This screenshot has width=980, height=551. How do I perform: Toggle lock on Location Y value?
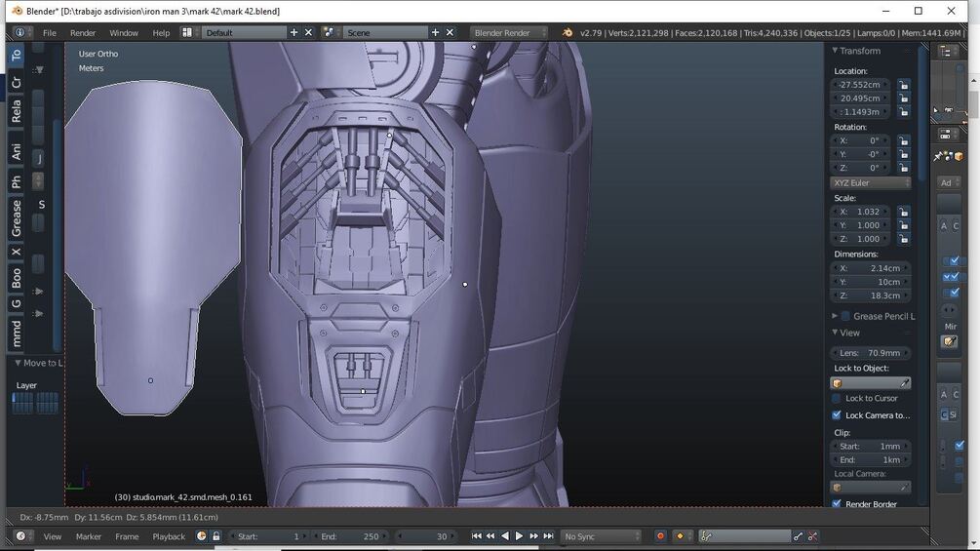(x=903, y=98)
